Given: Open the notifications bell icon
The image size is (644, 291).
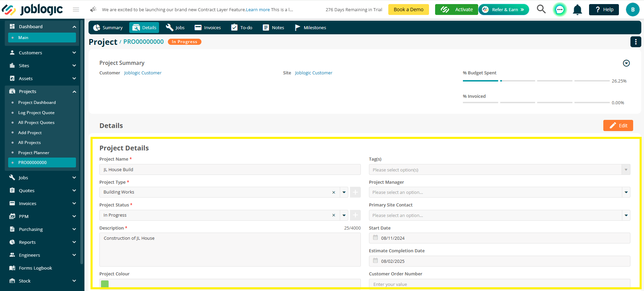Looking at the screenshot, I should (577, 10).
